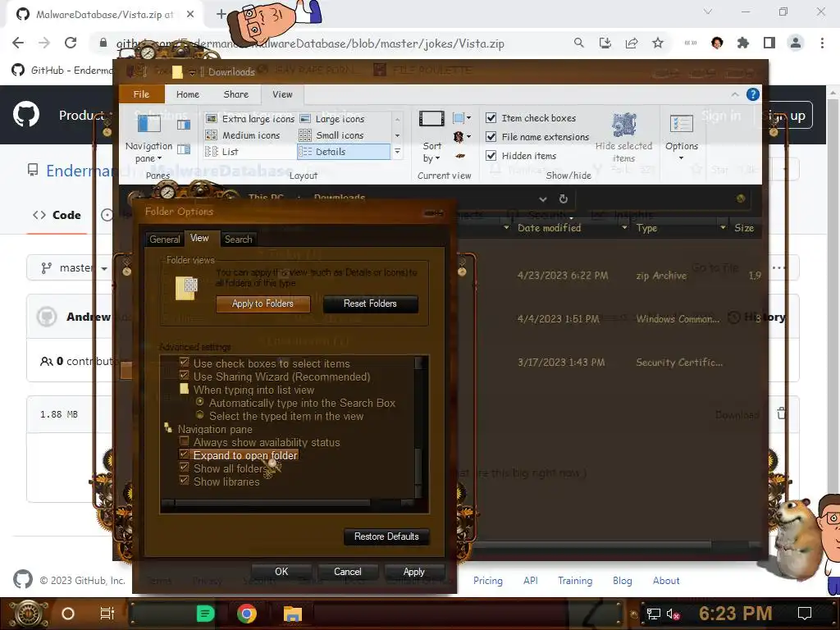Image resolution: width=840 pixels, height=630 pixels.
Task: Select Large icons layout
Action: point(332,118)
